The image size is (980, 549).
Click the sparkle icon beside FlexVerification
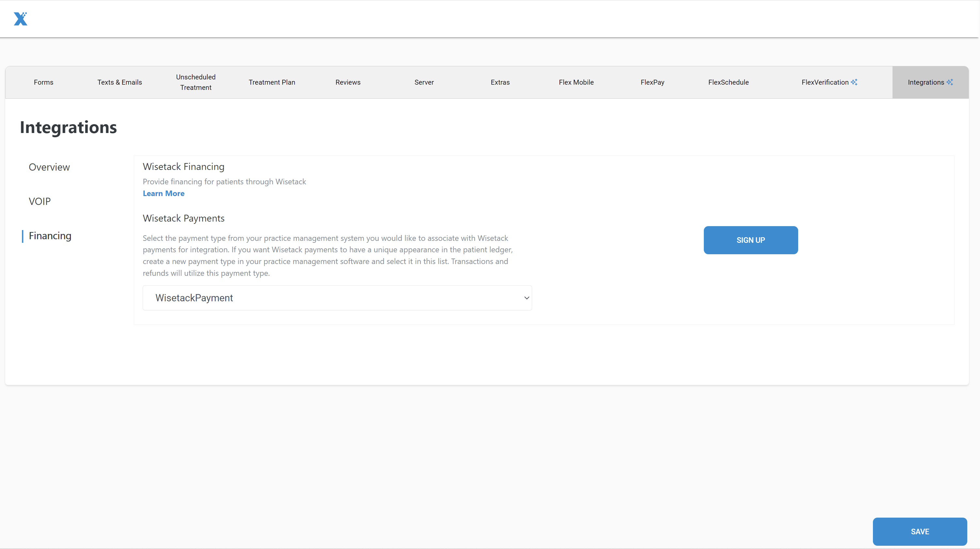tap(854, 82)
